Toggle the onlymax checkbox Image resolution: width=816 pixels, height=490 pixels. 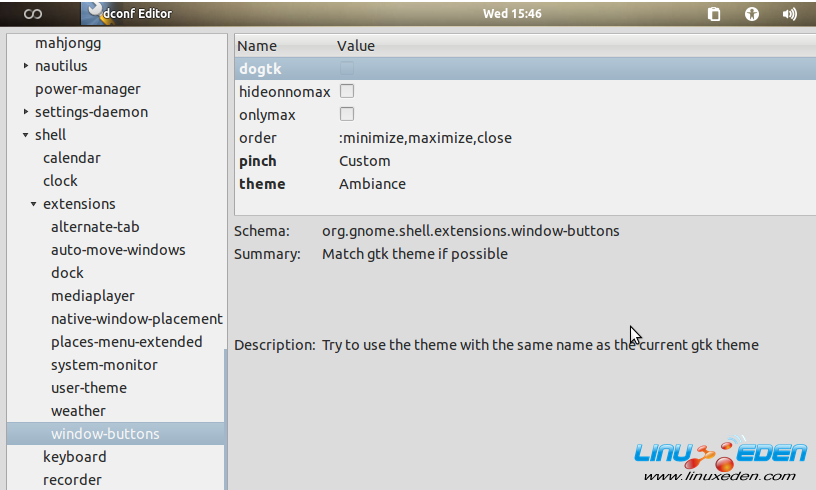pyautogui.click(x=347, y=114)
